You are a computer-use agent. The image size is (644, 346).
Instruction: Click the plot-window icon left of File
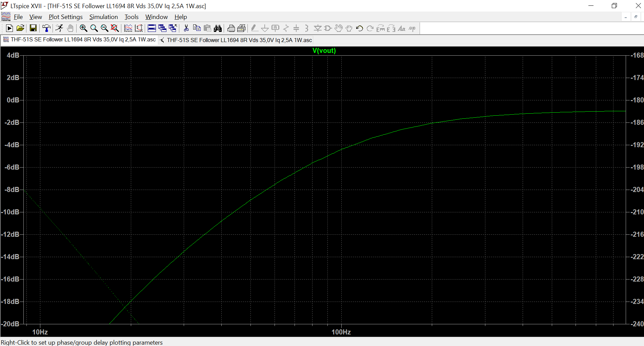(6, 17)
